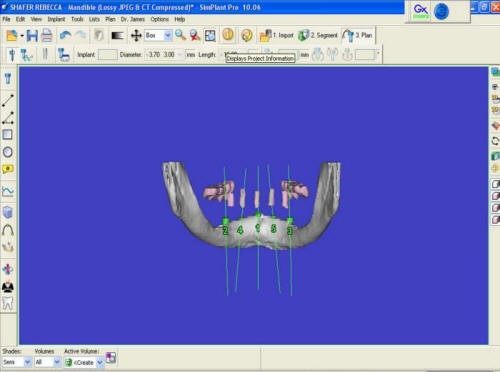Click the top icon in right sidebar
The height and width of the screenshot is (372, 500).
click(x=495, y=72)
